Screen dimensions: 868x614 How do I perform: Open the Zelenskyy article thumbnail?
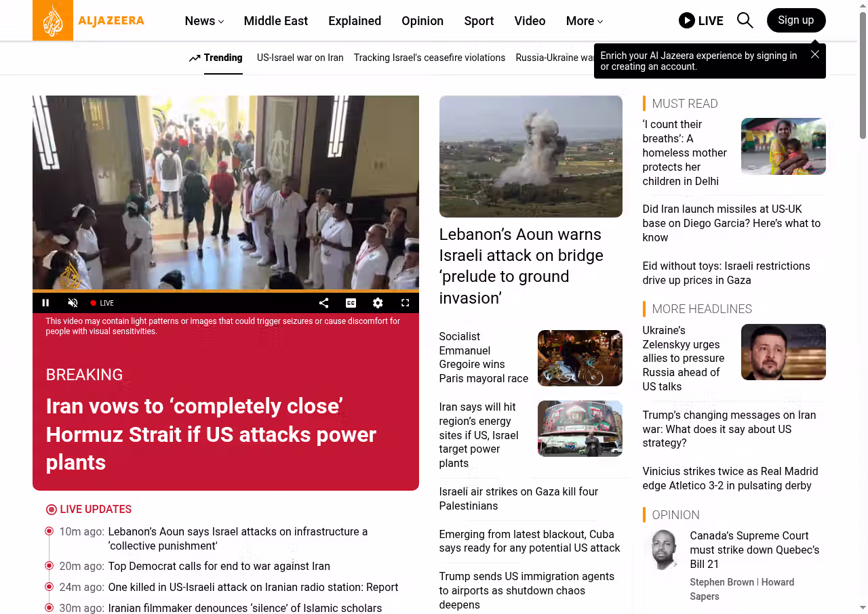[783, 352]
